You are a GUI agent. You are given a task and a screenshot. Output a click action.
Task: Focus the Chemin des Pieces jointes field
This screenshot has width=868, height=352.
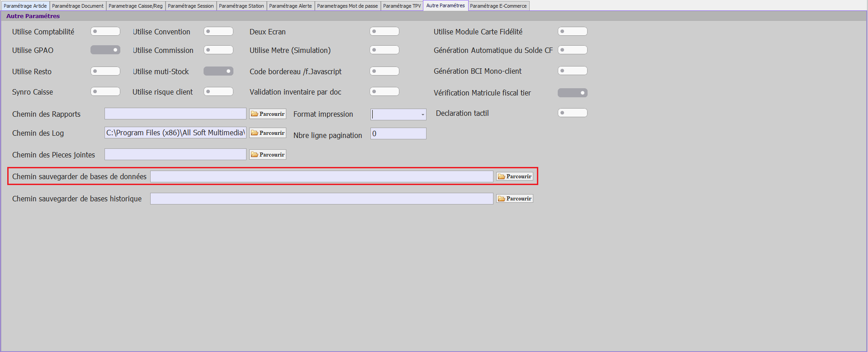coord(175,154)
